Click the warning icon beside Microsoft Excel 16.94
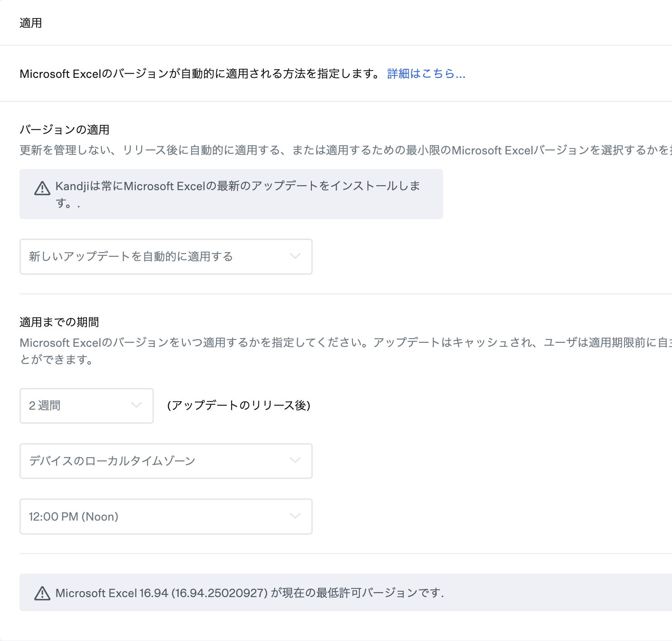Screen dimensions: 672x641 click(x=43, y=593)
